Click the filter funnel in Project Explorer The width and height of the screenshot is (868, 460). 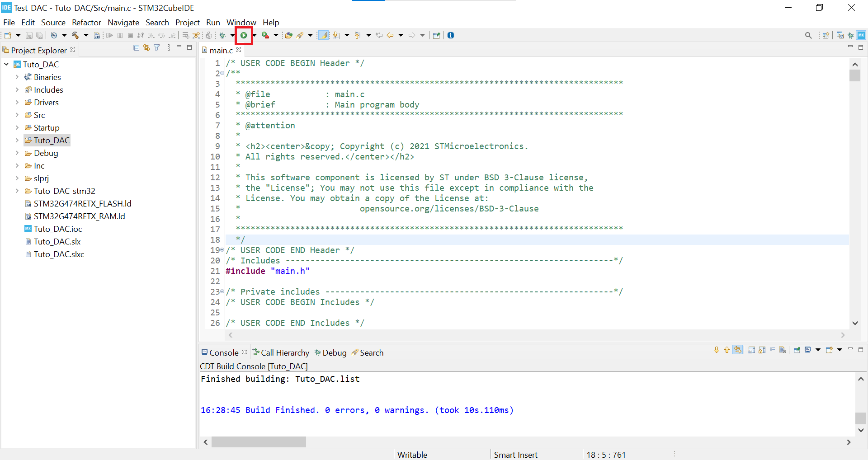157,47
